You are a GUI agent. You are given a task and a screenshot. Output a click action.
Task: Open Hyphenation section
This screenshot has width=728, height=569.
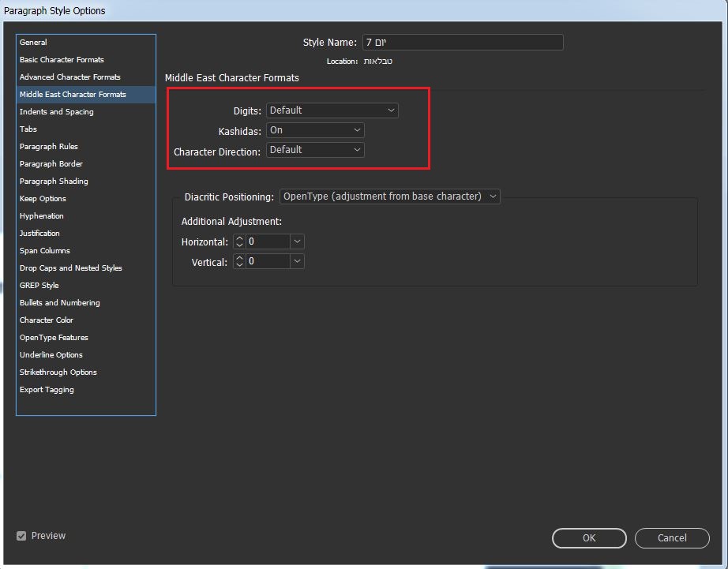(86, 215)
